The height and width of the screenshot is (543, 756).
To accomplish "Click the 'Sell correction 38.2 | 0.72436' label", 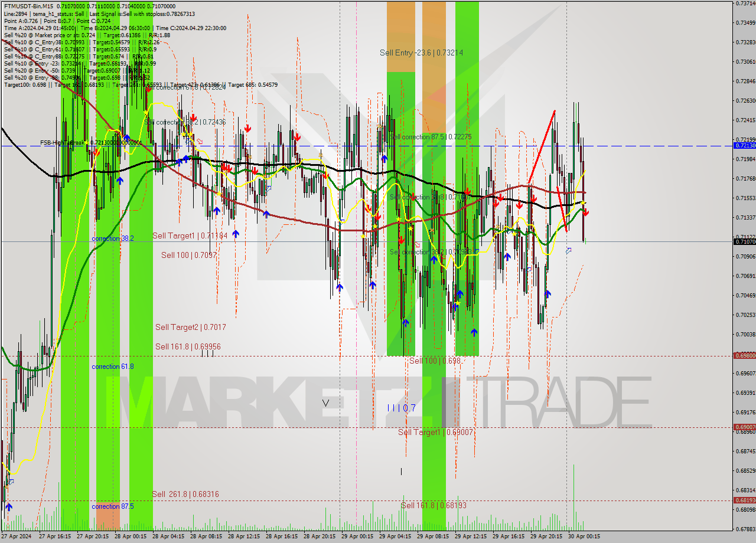I will tap(185, 122).
